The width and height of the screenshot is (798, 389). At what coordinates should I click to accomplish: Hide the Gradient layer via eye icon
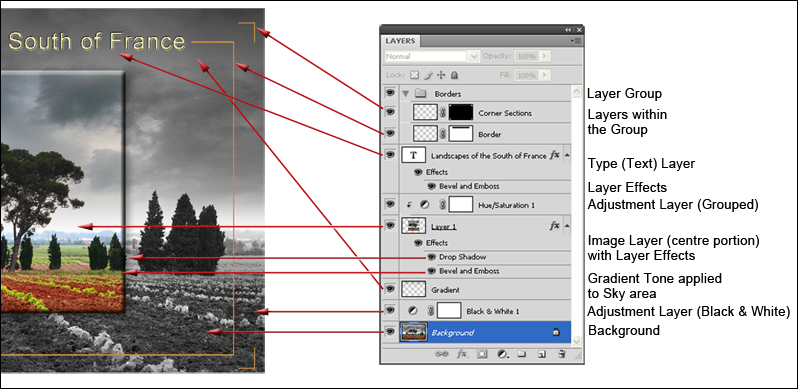tap(390, 289)
